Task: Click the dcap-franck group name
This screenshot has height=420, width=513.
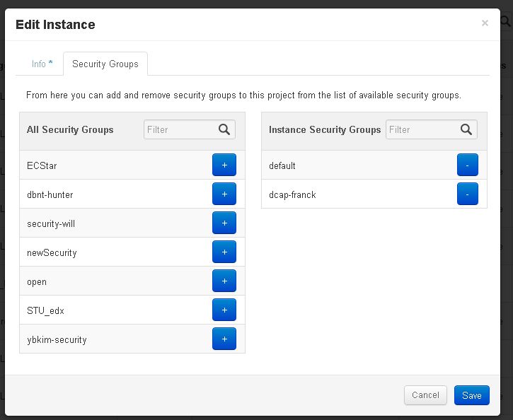Action: 292,194
